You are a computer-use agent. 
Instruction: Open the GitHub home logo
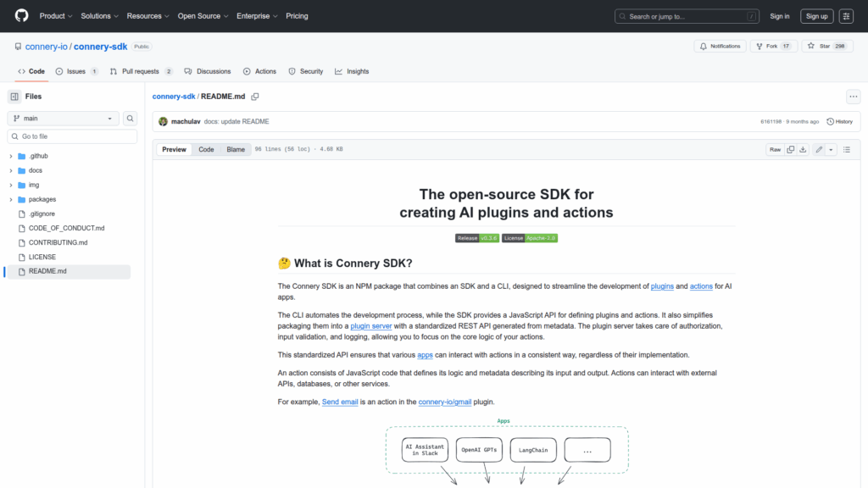[21, 15]
